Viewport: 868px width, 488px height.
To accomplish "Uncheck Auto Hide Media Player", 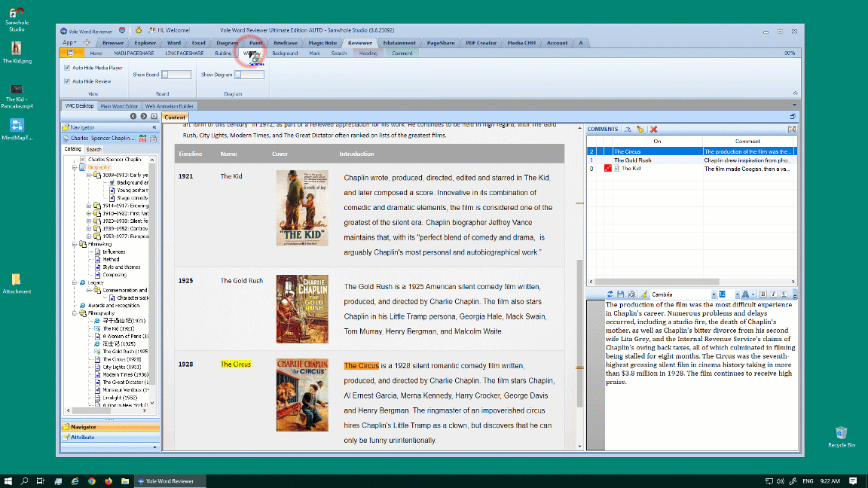I will click(x=67, y=67).
